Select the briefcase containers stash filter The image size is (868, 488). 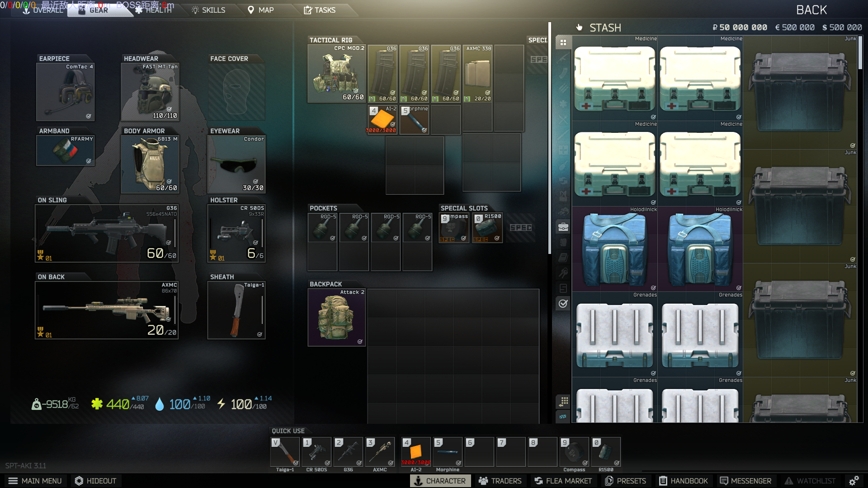click(563, 227)
